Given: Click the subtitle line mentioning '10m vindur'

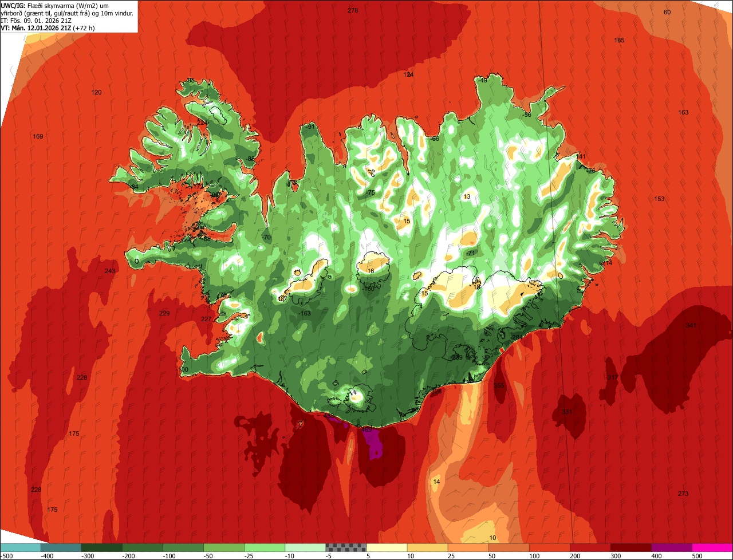Looking at the screenshot, I should 68,13.
